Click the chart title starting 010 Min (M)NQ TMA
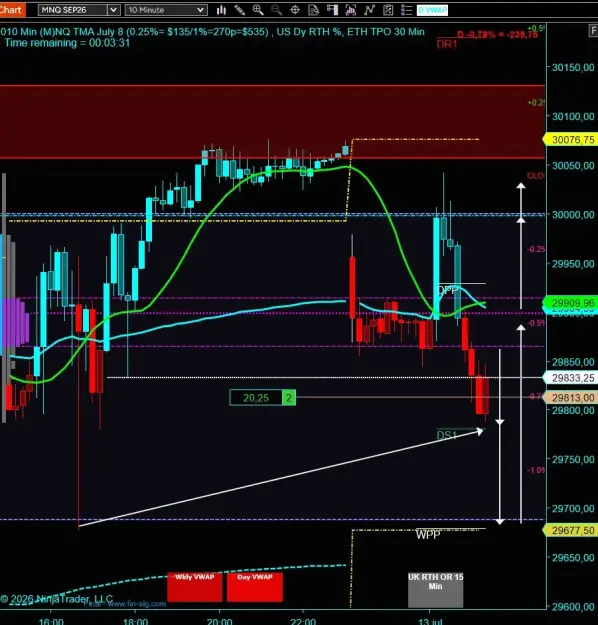The height and width of the screenshot is (625, 598). click(212, 32)
